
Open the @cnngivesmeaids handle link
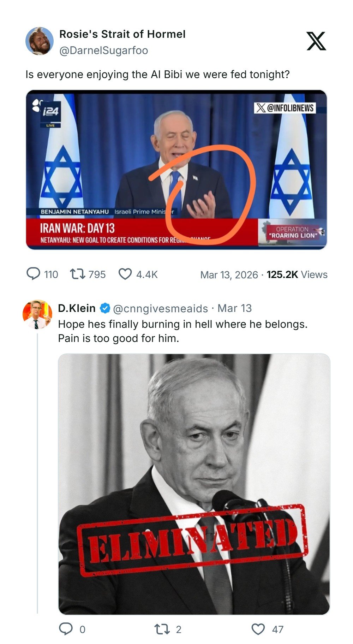pyautogui.click(x=160, y=308)
